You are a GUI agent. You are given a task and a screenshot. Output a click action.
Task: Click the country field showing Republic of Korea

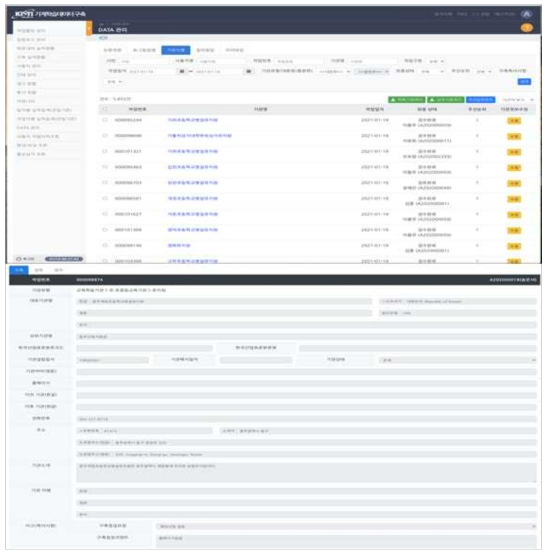(x=458, y=302)
